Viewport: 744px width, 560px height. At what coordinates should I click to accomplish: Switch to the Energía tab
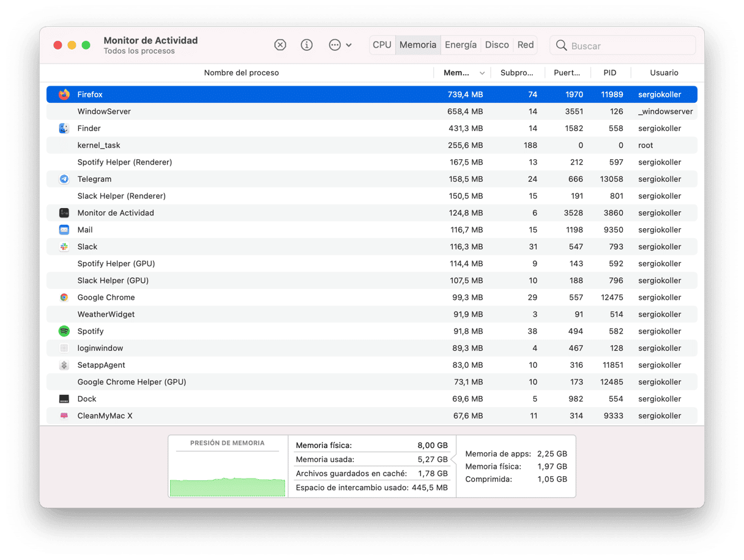click(x=461, y=45)
